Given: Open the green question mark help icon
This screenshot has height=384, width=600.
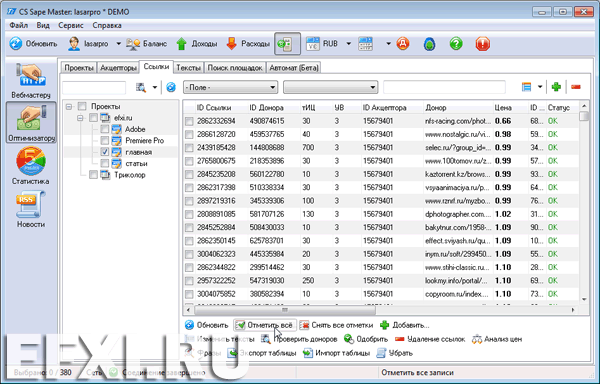Looking at the screenshot, I should point(456,44).
